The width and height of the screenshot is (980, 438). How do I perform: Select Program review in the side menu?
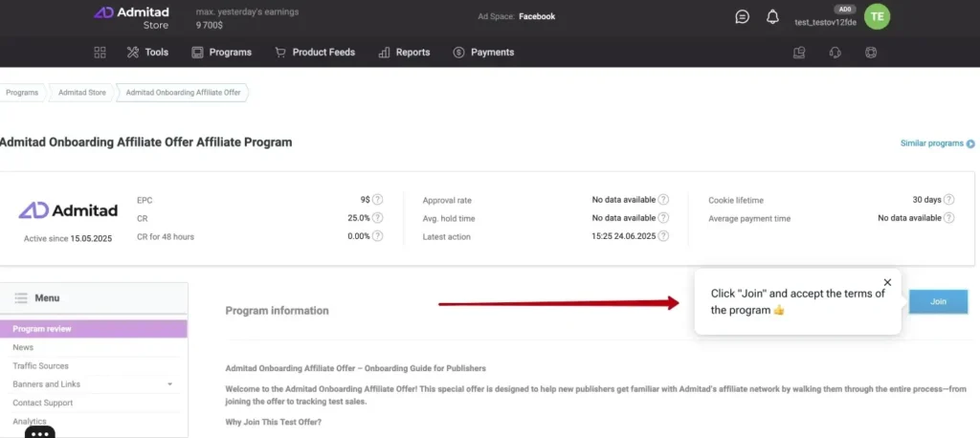point(94,329)
